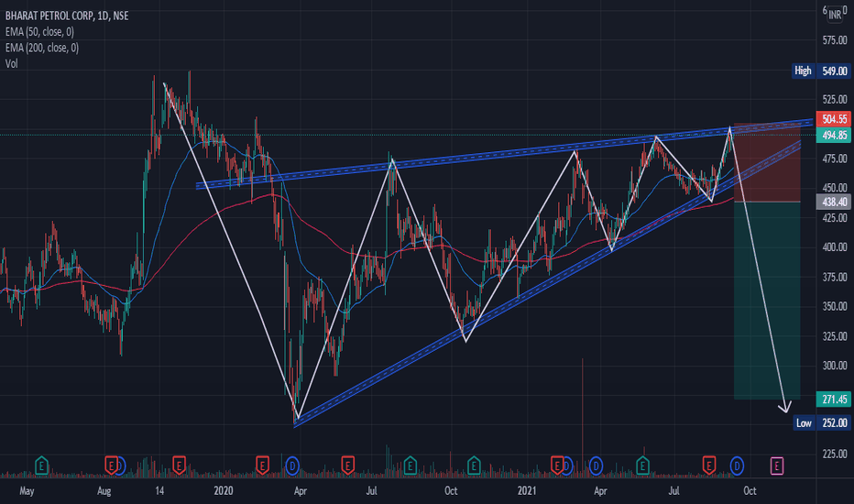The height and width of the screenshot is (504, 854).
Task: Select the green profit target zone of short position
Action: coord(767,301)
